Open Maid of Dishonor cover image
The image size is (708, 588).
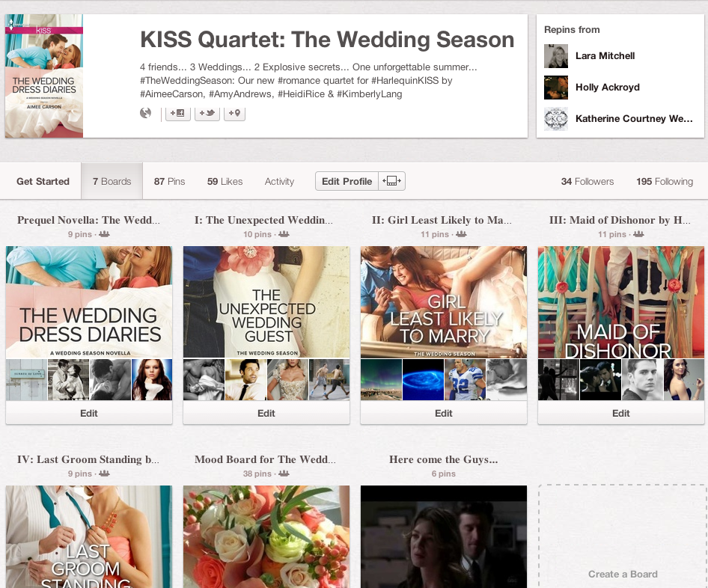tap(621, 302)
